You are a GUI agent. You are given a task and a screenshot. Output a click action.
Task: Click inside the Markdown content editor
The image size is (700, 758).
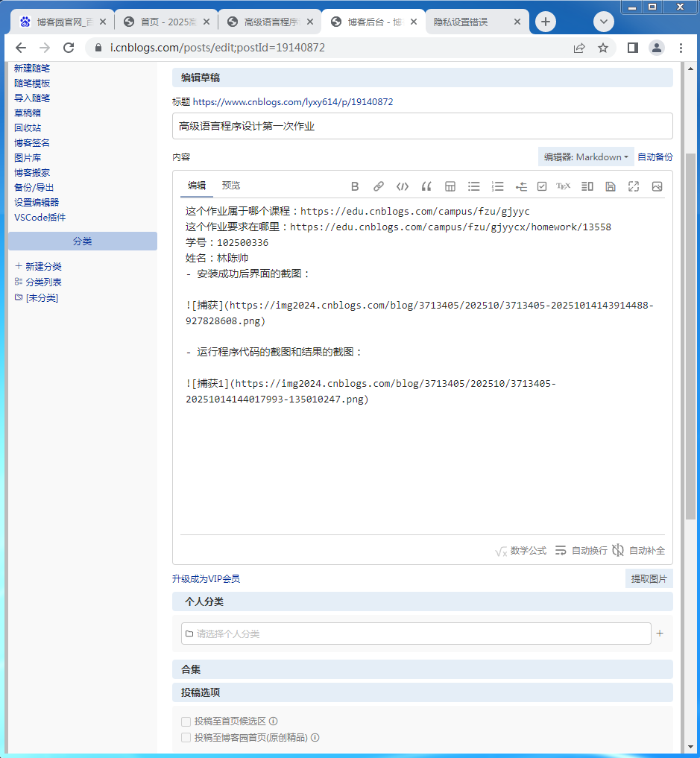coord(423,367)
